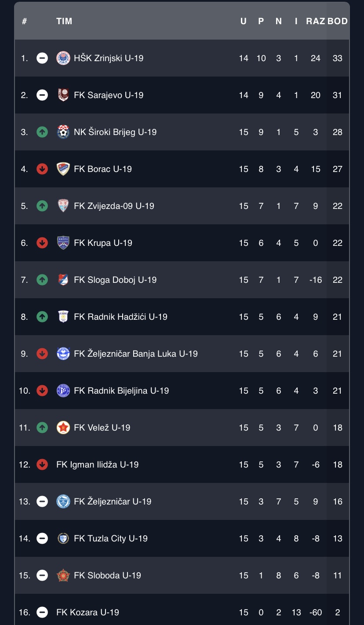
Task: Click the FK Sloboda U-19 club crest
Action: coord(63,575)
